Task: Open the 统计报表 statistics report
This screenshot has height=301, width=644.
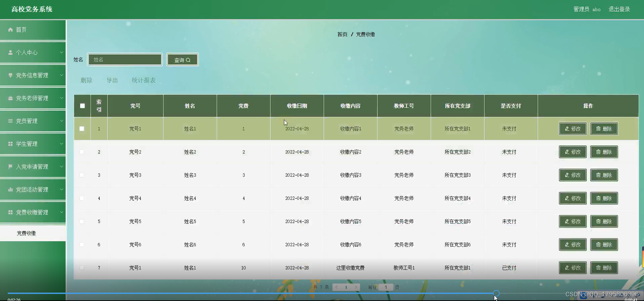Action: tap(144, 80)
